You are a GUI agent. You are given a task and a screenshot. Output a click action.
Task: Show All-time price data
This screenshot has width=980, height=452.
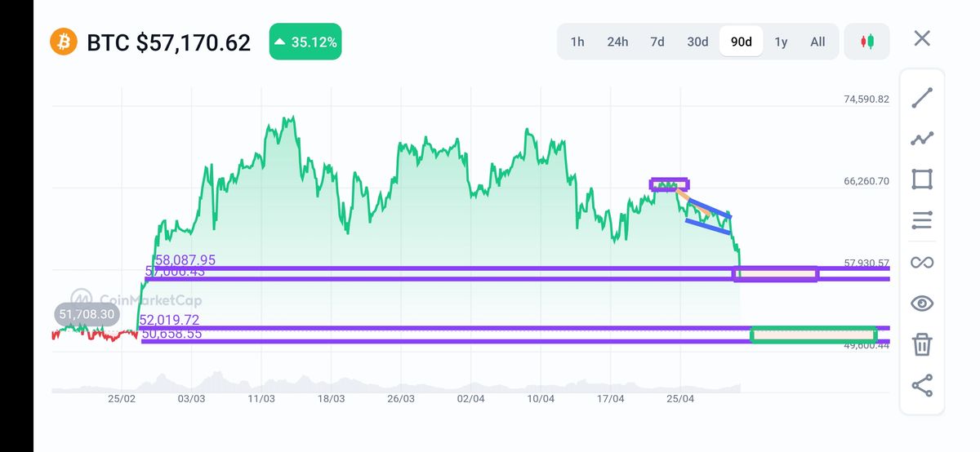817,42
